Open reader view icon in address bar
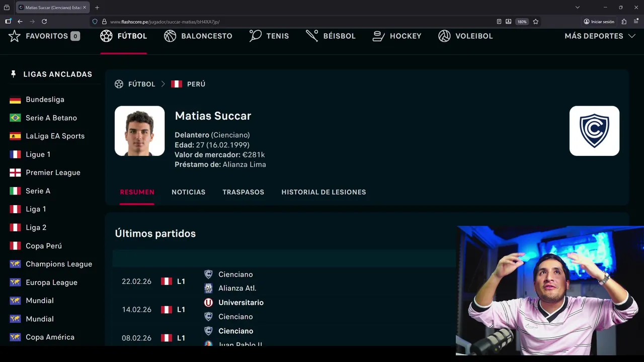Screen dimensions: 644x362 499,22
